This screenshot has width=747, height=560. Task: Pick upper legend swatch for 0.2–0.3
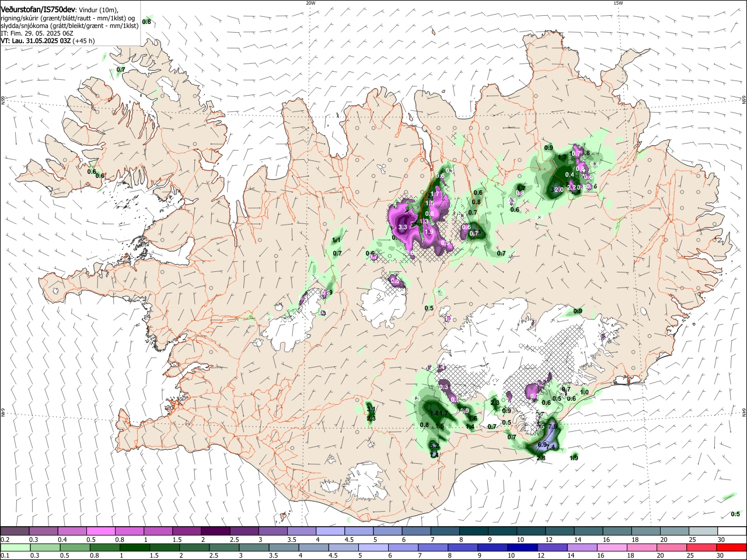(x=15, y=531)
